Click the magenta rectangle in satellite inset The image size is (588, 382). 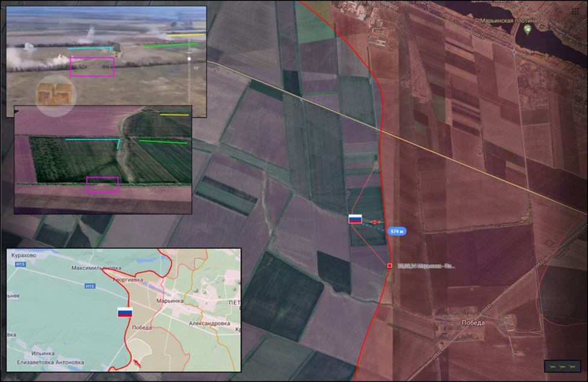click(x=103, y=185)
